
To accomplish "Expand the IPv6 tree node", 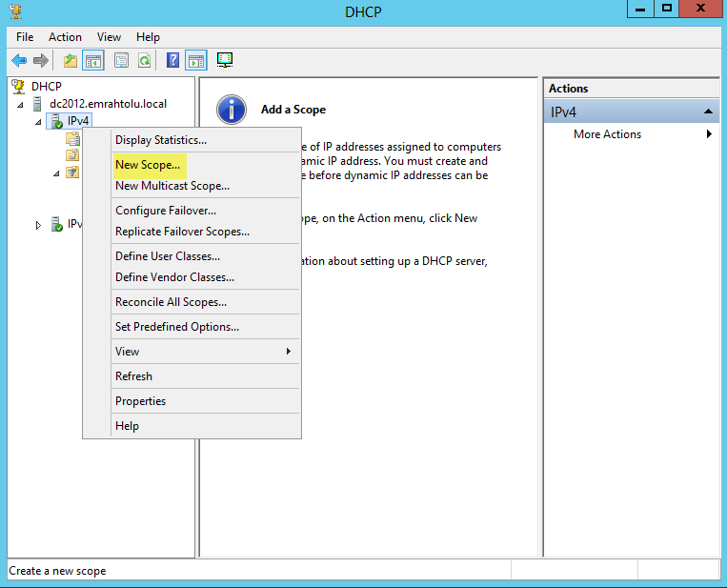I will [x=38, y=225].
